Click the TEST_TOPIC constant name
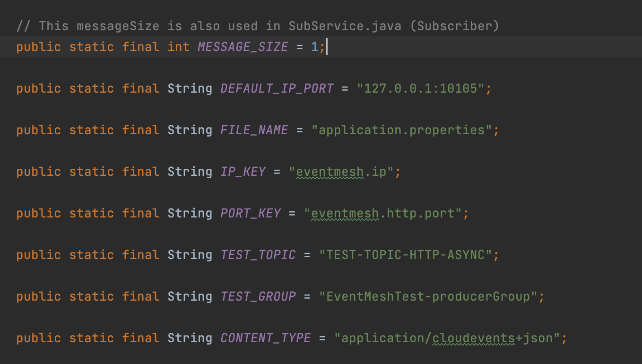642x364 pixels. coord(258,255)
